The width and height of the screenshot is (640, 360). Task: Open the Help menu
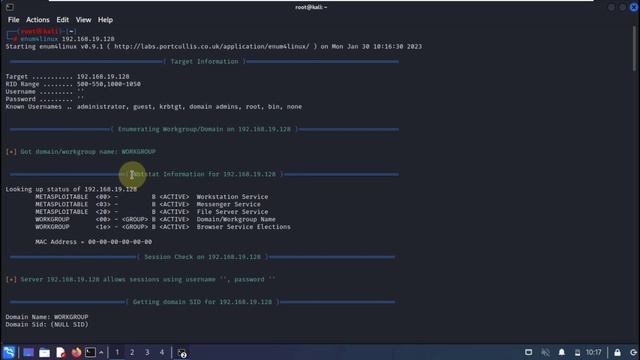tap(105, 20)
